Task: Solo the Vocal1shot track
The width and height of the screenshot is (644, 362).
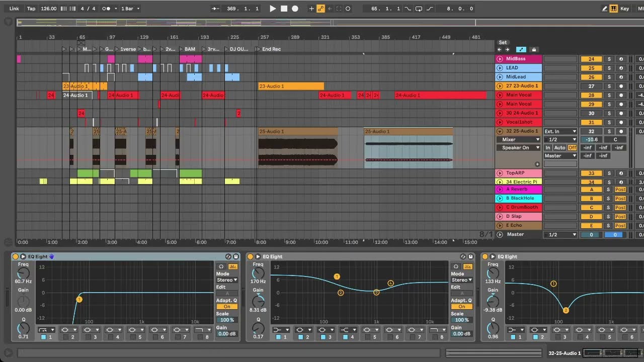Action: (x=609, y=122)
